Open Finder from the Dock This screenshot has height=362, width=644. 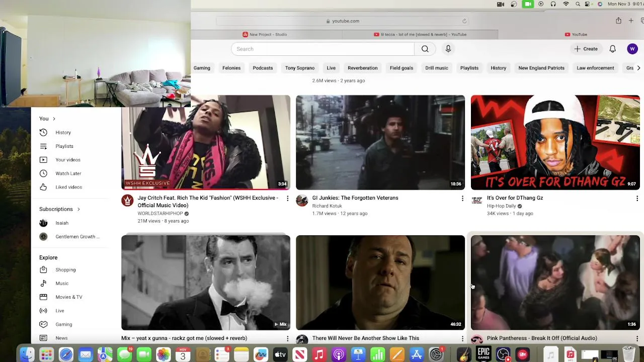point(27,354)
